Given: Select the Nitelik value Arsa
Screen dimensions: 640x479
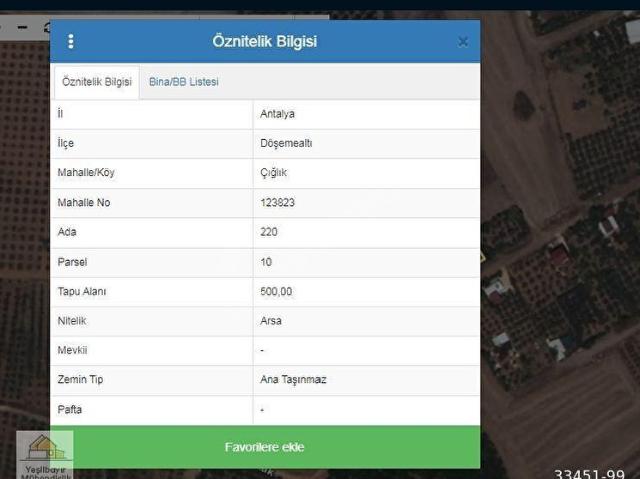Looking at the screenshot, I should click(271, 321).
